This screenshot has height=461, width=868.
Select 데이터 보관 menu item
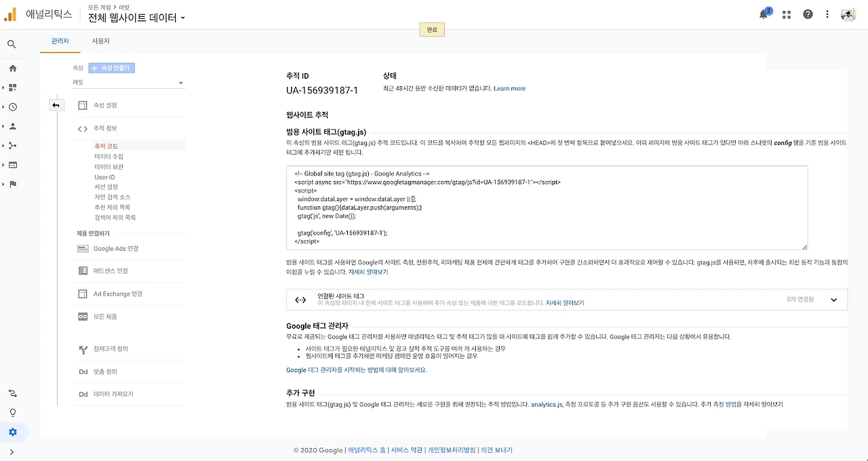click(x=108, y=167)
